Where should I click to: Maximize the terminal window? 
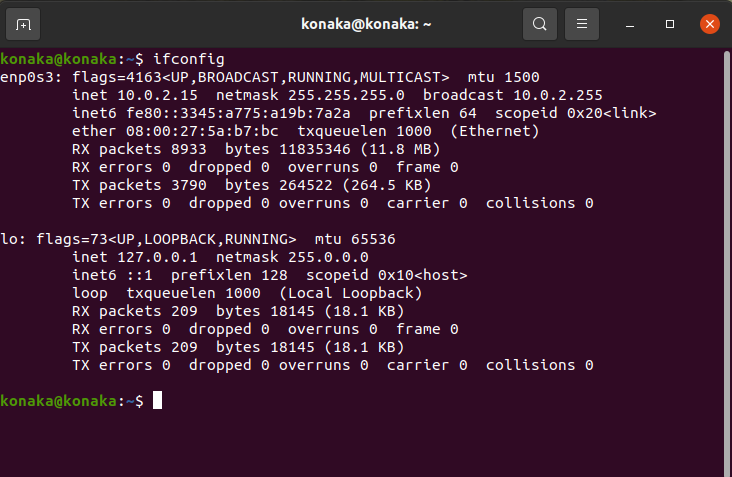click(x=670, y=24)
